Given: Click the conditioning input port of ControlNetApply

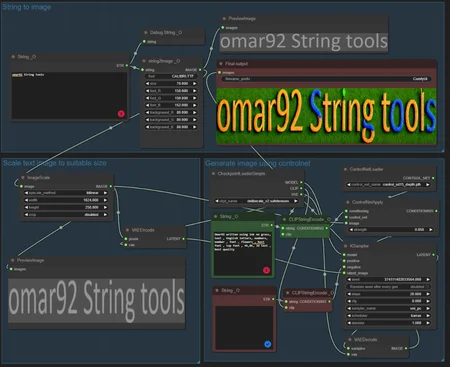Looking at the screenshot, I should 346,211.
